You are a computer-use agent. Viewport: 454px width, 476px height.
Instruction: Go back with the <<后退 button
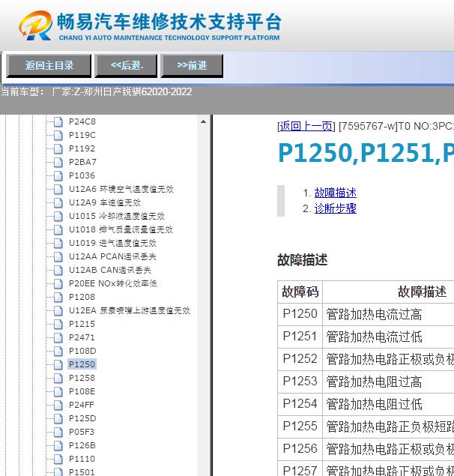click(126, 65)
